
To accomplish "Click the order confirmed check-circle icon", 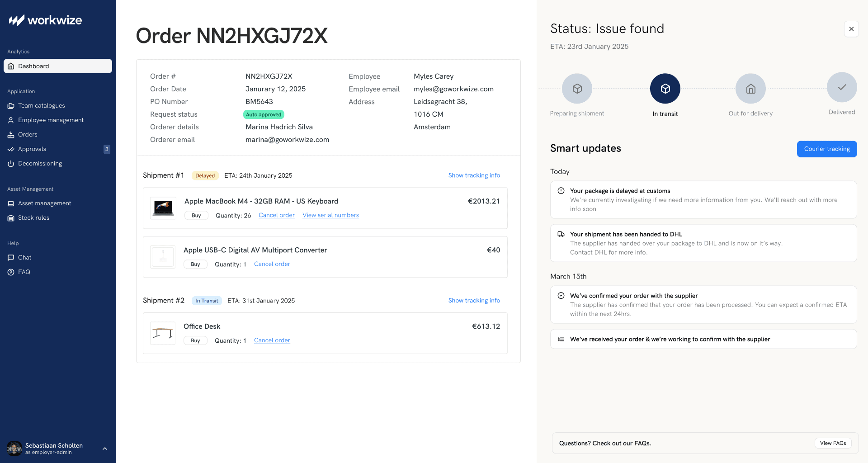I will coord(561,296).
